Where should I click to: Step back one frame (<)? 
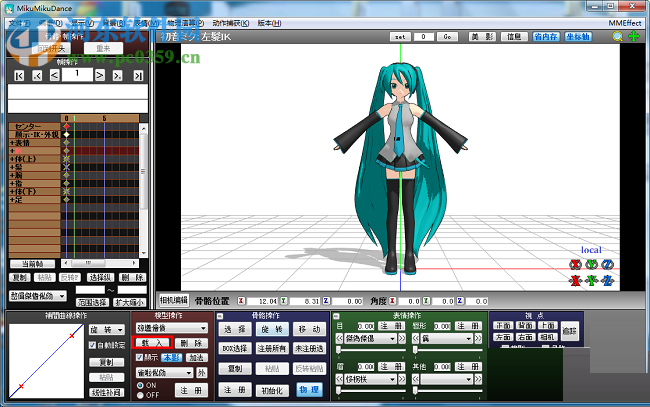55,75
